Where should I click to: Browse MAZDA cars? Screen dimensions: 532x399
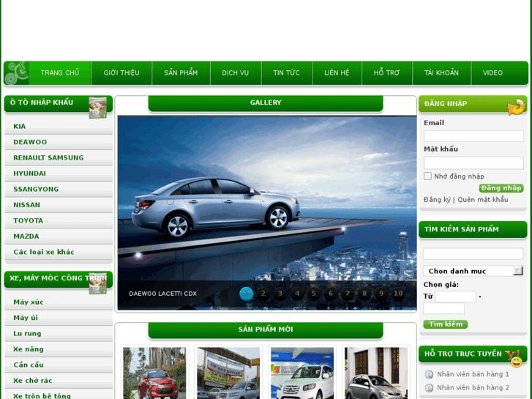26,236
